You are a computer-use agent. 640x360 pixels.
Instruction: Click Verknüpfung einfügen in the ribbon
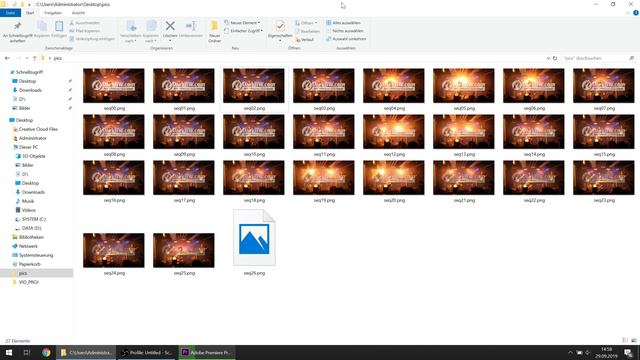pyautogui.click(x=92, y=39)
